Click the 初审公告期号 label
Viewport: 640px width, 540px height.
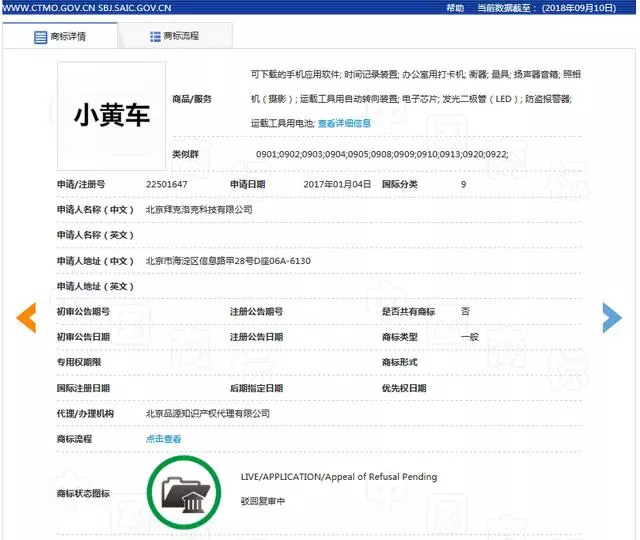point(83,312)
